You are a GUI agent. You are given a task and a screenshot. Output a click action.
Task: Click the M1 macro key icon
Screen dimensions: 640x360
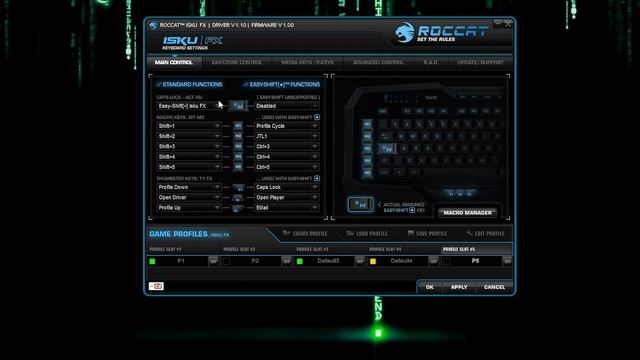click(238, 126)
